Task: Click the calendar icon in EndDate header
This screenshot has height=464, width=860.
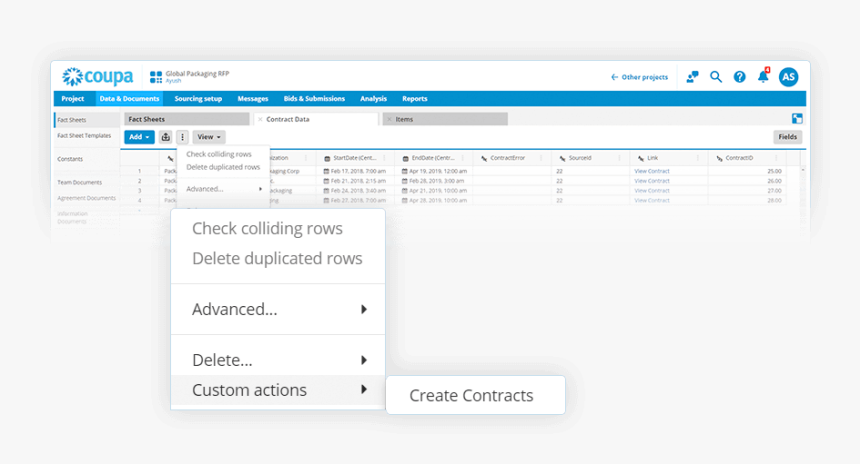Action: click(x=405, y=159)
